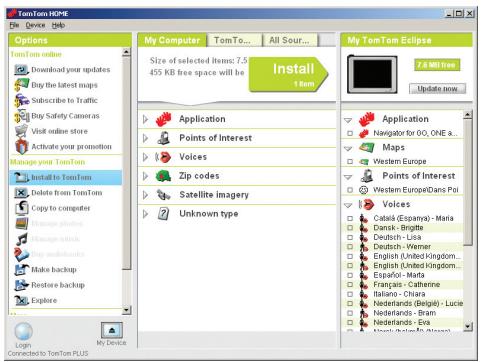This screenshot has width=482, height=362.
Task: Click the Visit online store cart icon
Action: click(22, 131)
